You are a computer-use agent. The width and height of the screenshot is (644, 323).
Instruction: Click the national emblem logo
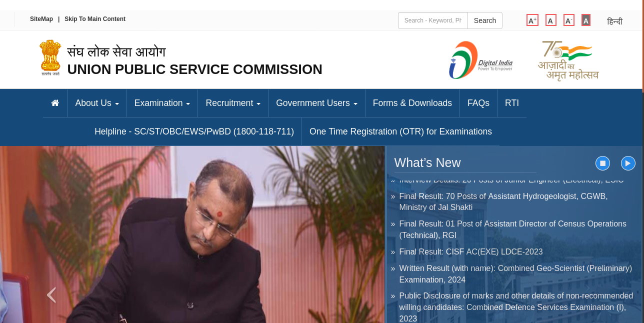coord(50,57)
